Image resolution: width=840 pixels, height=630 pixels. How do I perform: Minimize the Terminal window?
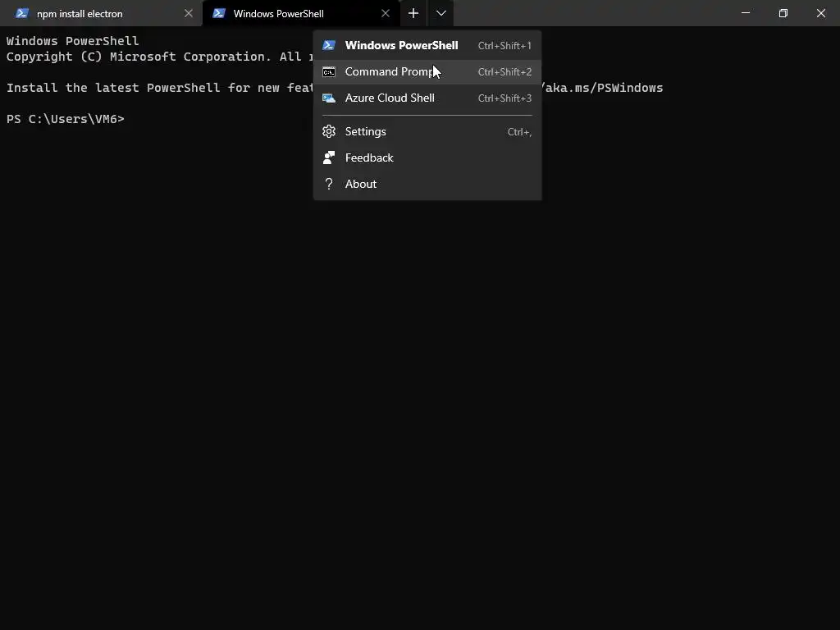pyautogui.click(x=745, y=13)
